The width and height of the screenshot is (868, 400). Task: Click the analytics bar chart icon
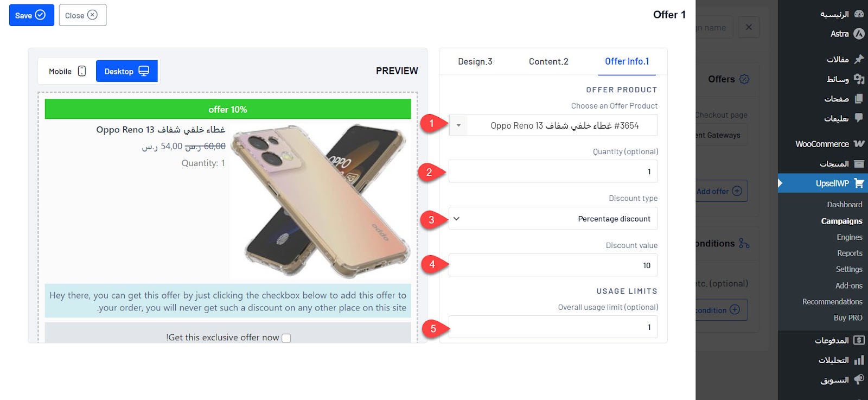pyautogui.click(x=859, y=360)
